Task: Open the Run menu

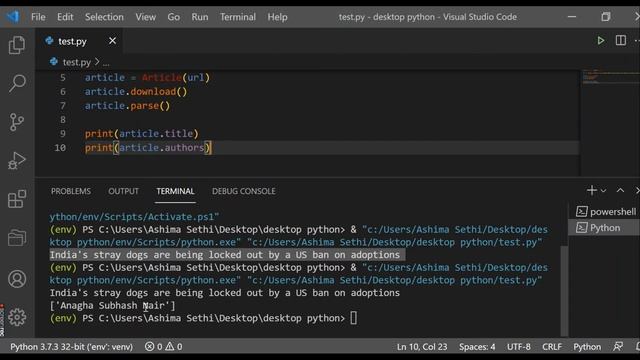Action: click(200, 17)
